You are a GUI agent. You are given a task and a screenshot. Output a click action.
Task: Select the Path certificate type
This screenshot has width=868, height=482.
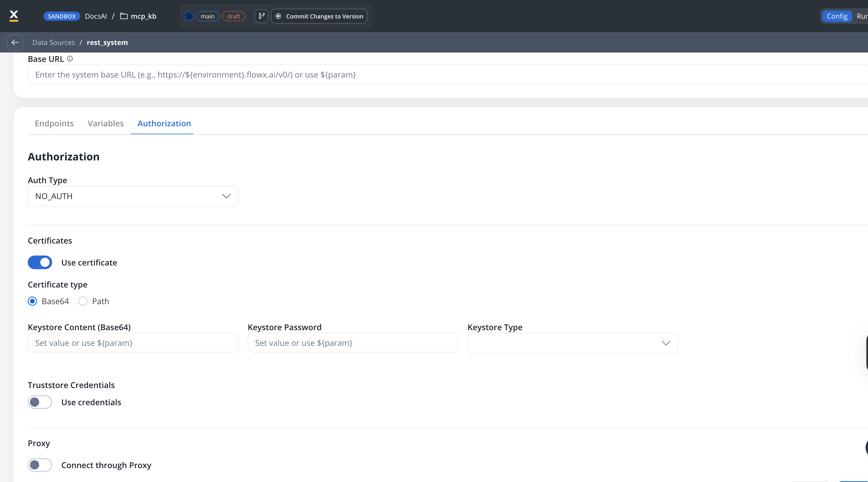point(83,301)
